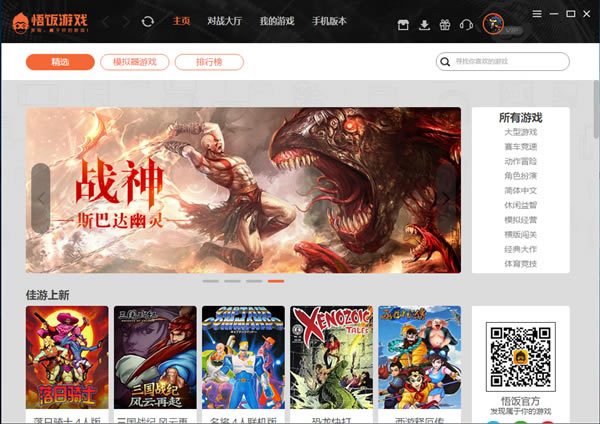
Task: Open the 简体中文 category
Action: tap(520, 191)
